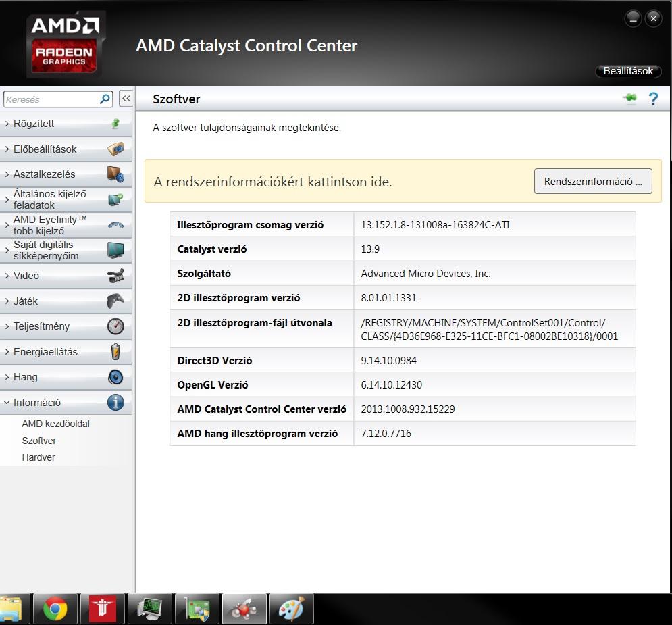Click the registry path /REGISTRY/MACHINE/SYSTEM value
The width and height of the screenshot is (672, 625).
(x=490, y=329)
